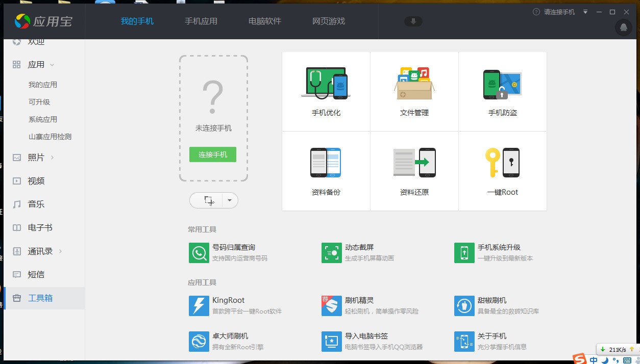The height and width of the screenshot is (364, 640).
Task: Expand the 通讯录 sidebar section
Action: [61, 251]
